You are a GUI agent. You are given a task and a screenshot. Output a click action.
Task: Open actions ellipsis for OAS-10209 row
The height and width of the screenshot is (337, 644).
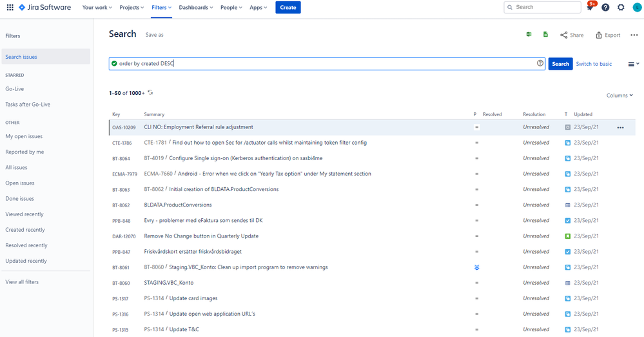click(x=621, y=128)
